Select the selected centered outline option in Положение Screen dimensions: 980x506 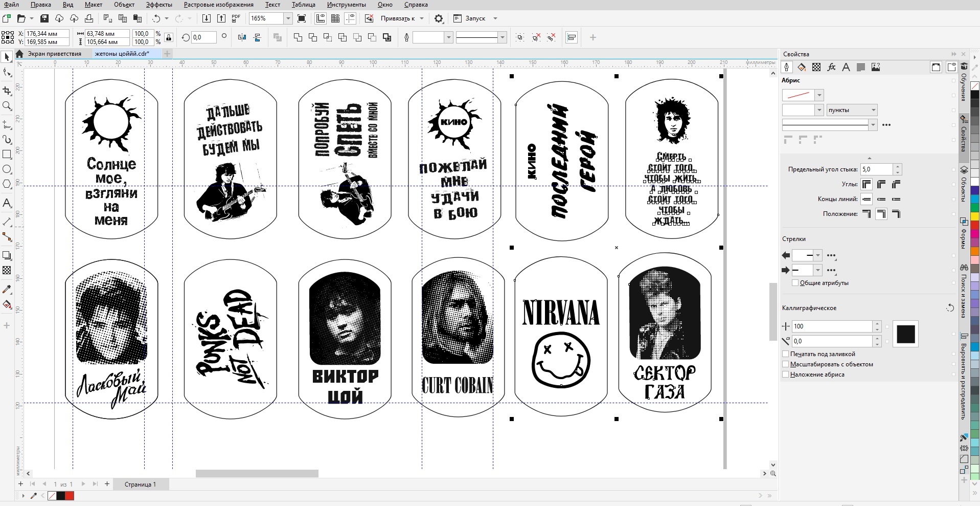pyautogui.click(x=881, y=214)
